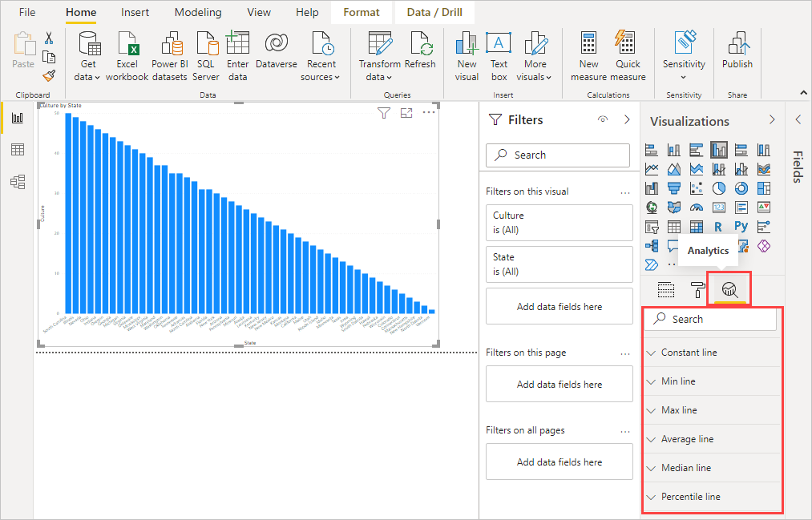Toggle the filter icon on the chart header

[x=384, y=114]
